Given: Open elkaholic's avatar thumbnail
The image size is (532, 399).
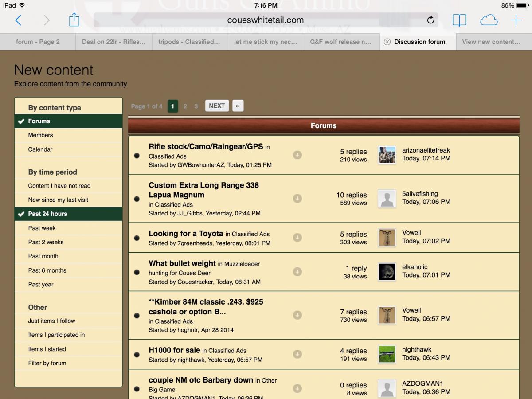Looking at the screenshot, I should point(387,272).
